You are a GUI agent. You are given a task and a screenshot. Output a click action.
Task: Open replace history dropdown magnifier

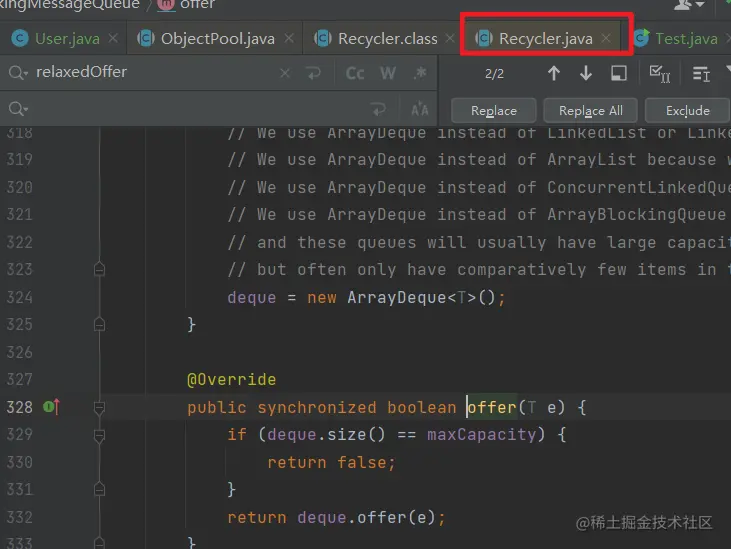18,109
